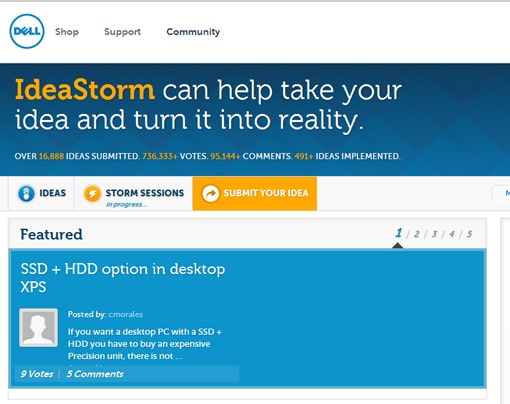The width and height of the screenshot is (510, 404).
Task: Click the Dell logo icon
Action: point(27,31)
